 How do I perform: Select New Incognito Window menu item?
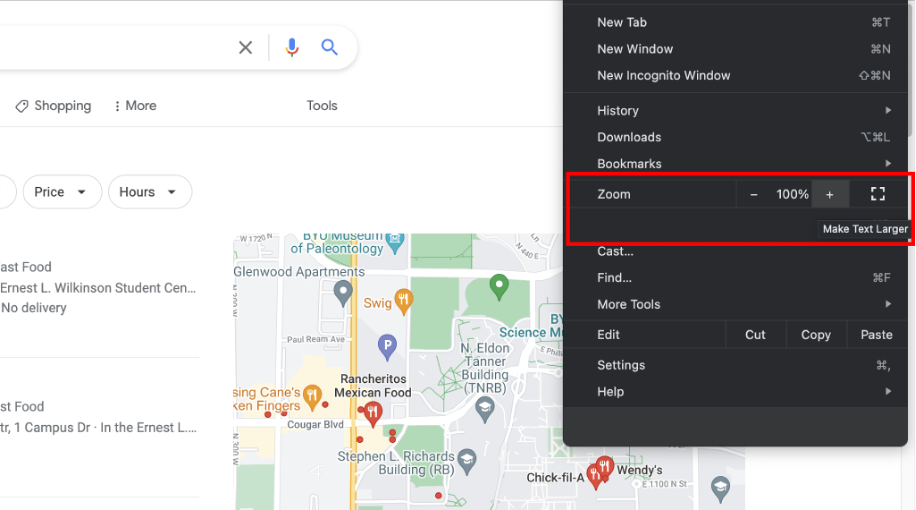coord(664,75)
